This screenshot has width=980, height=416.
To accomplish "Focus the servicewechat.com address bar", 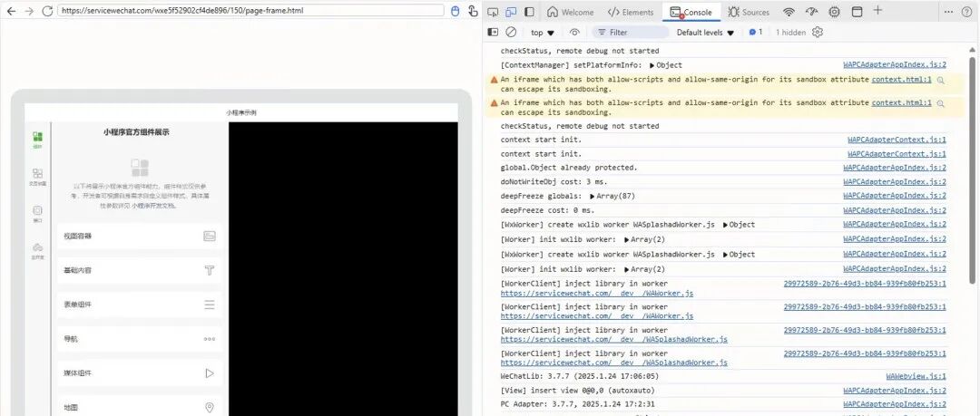I will tap(250, 11).
